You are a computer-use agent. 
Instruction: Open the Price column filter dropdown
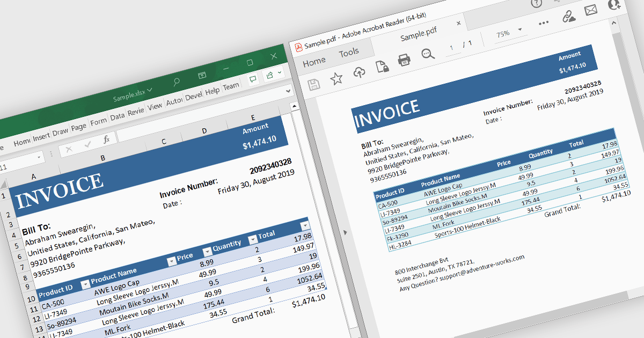pos(207,252)
